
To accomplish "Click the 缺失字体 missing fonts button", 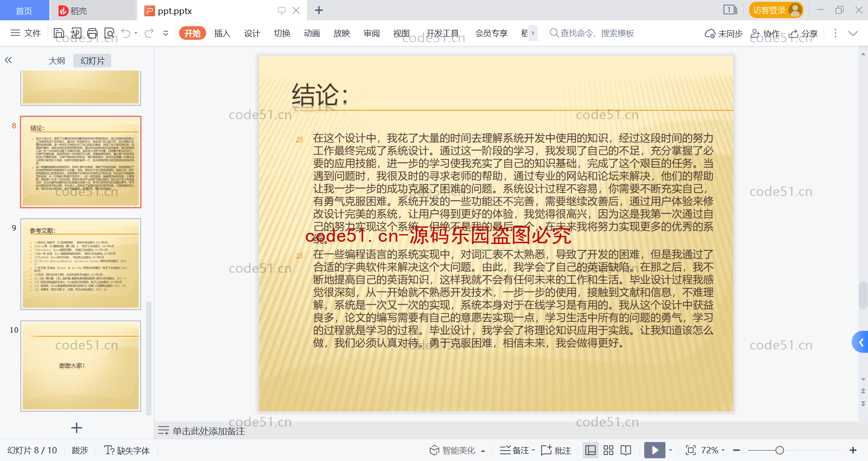I will [x=127, y=450].
